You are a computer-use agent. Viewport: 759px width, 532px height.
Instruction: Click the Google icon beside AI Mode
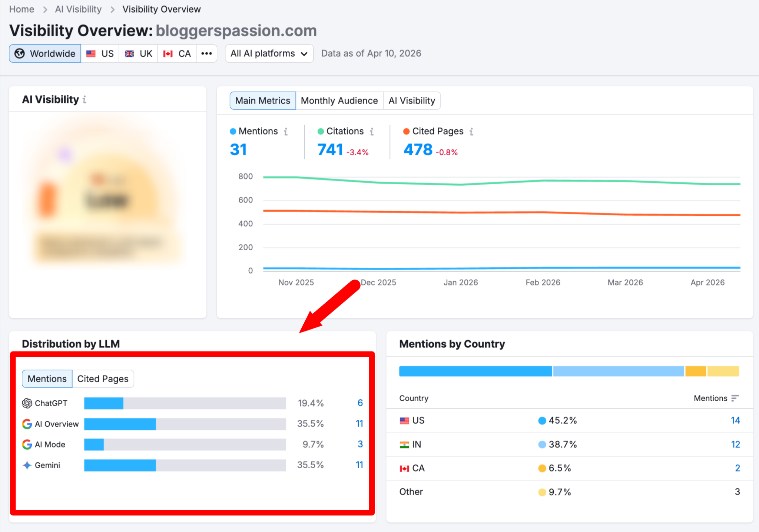coord(27,444)
